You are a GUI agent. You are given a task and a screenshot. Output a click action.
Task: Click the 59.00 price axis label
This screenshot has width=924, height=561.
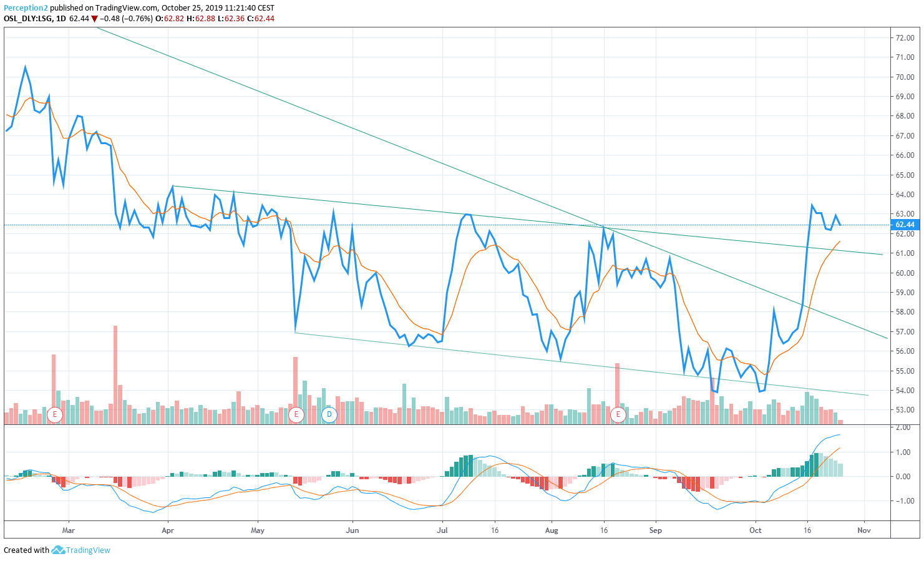[905, 293]
